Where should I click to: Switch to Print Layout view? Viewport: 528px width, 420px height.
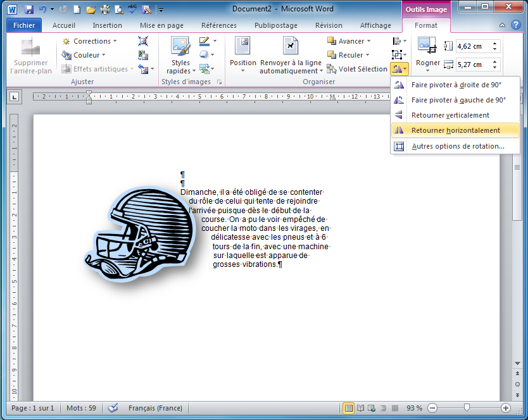click(349, 408)
